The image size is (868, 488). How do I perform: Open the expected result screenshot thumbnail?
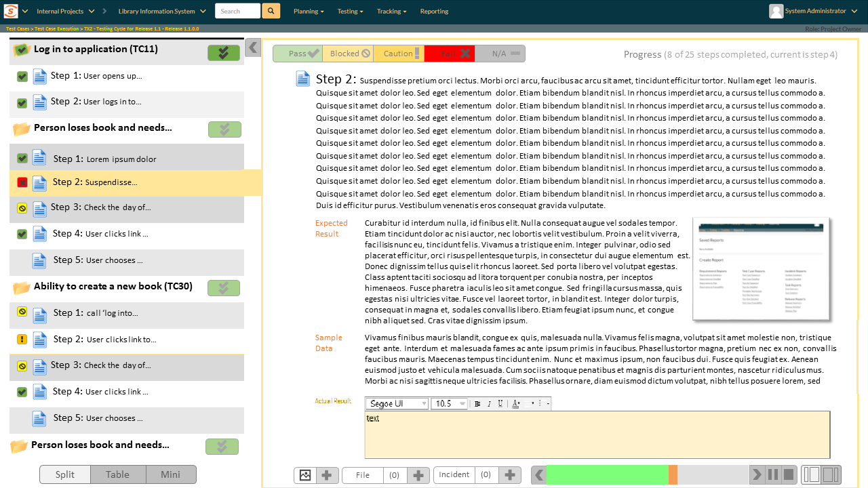761,269
